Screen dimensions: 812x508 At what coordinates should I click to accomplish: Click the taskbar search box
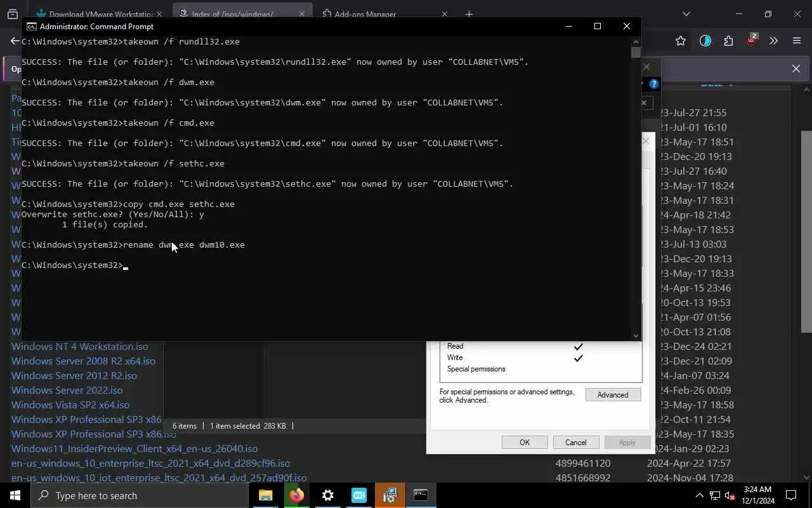coord(139,495)
